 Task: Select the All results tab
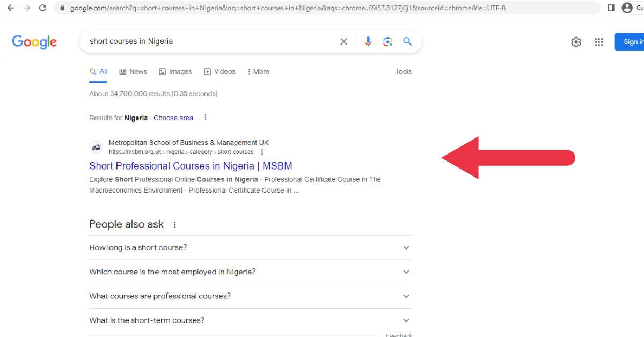tap(98, 71)
